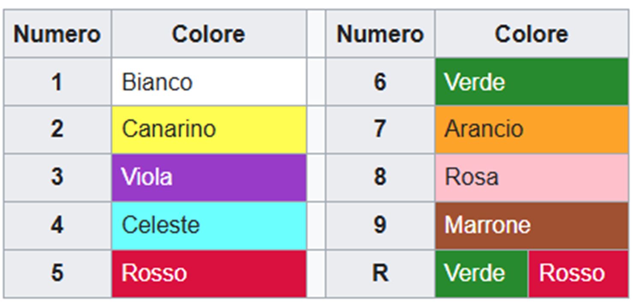Select the Rosso cell beside number 5
The height and width of the screenshot is (303, 644).
tap(209, 273)
